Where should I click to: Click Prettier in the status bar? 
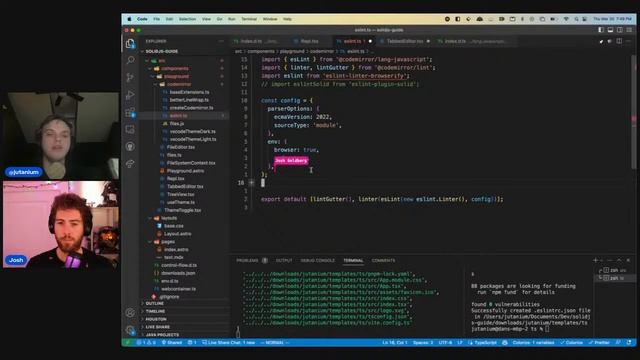click(x=599, y=342)
